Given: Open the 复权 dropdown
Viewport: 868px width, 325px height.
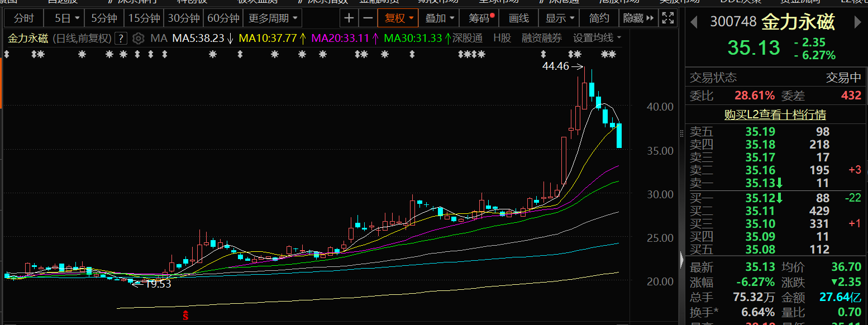Looking at the screenshot, I should coord(398,18).
